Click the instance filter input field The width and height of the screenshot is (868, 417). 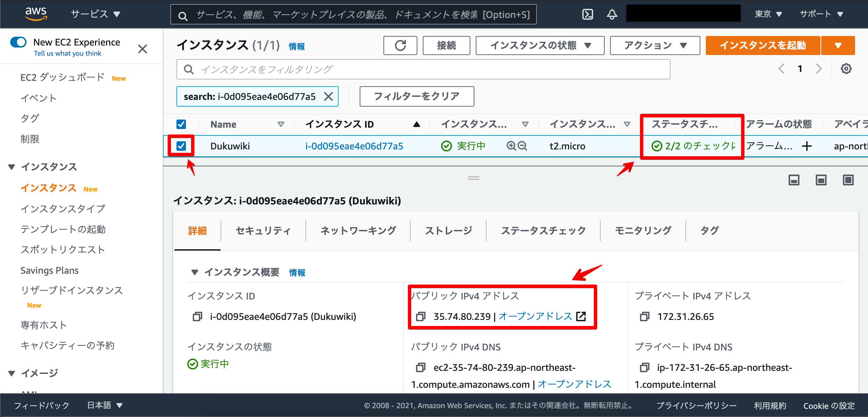click(423, 69)
